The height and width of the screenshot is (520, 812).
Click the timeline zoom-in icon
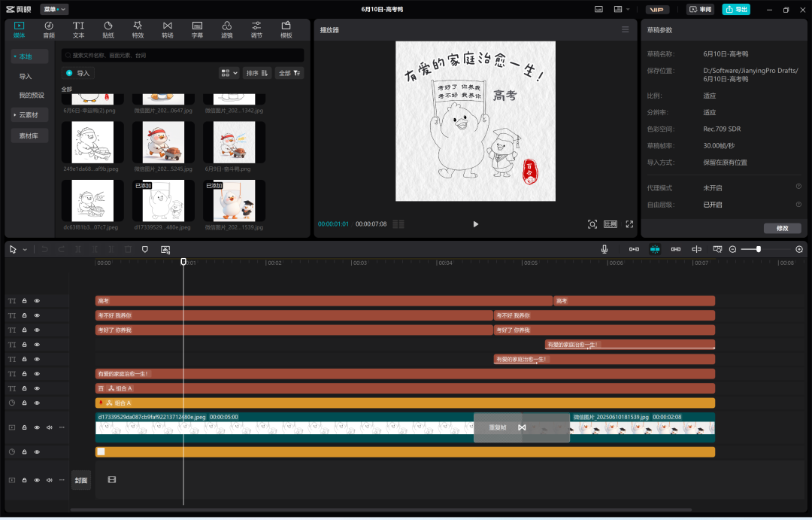pyautogui.click(x=799, y=249)
